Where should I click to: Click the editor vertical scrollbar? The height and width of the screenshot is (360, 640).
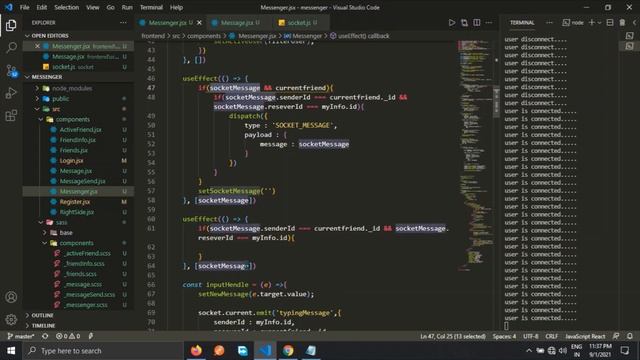(x=496, y=102)
